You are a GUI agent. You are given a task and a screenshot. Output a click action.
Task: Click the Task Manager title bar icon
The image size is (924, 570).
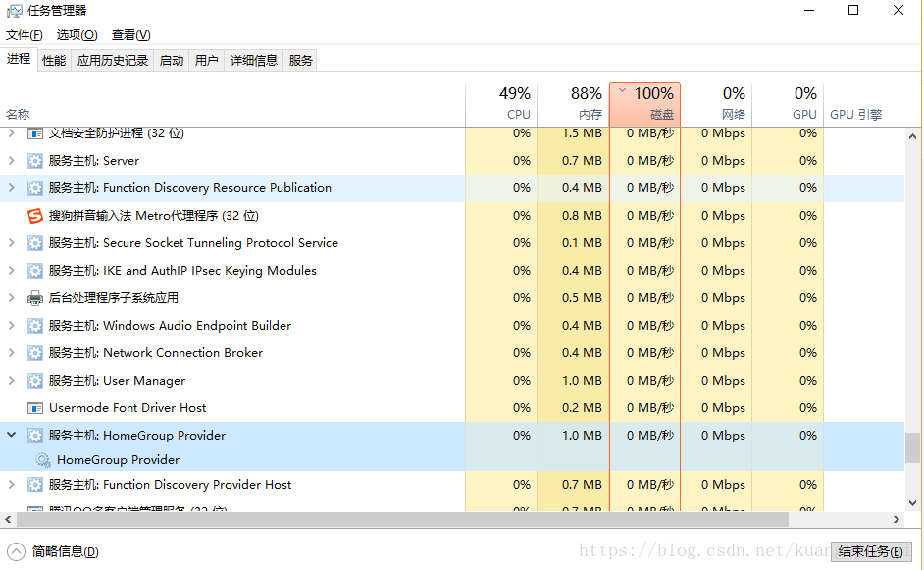click(x=14, y=11)
